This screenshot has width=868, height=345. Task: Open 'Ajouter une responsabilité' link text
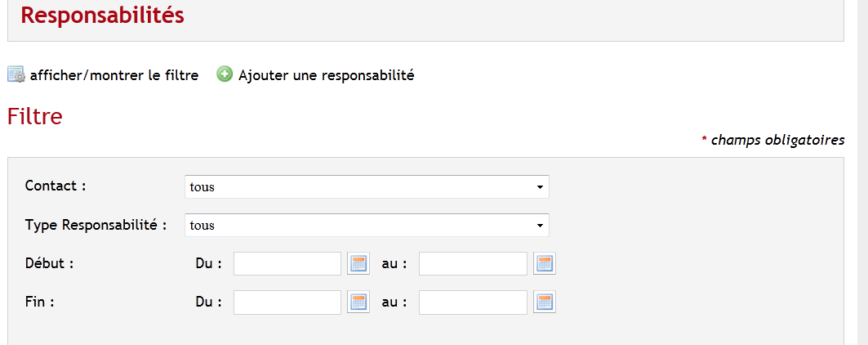click(x=326, y=75)
